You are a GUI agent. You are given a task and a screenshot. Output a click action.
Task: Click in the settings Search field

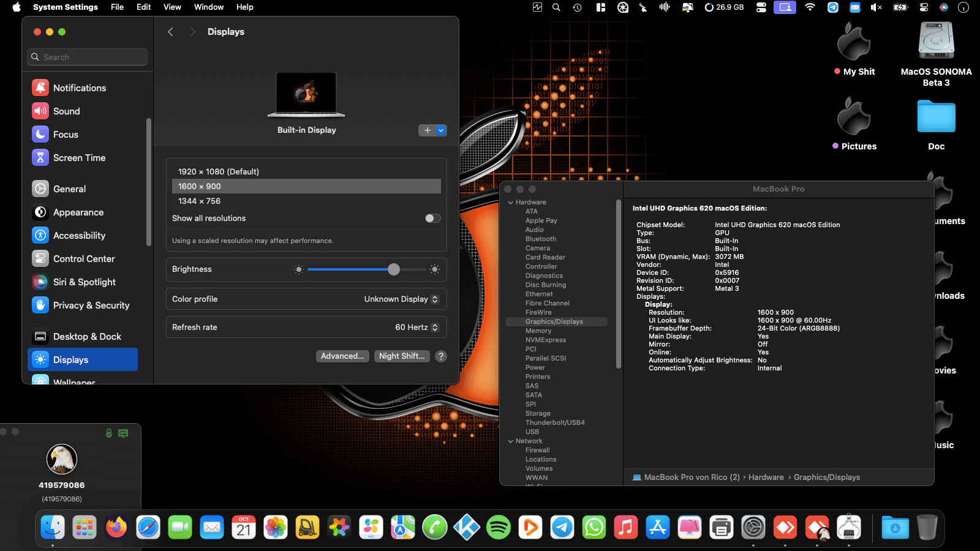point(88,57)
